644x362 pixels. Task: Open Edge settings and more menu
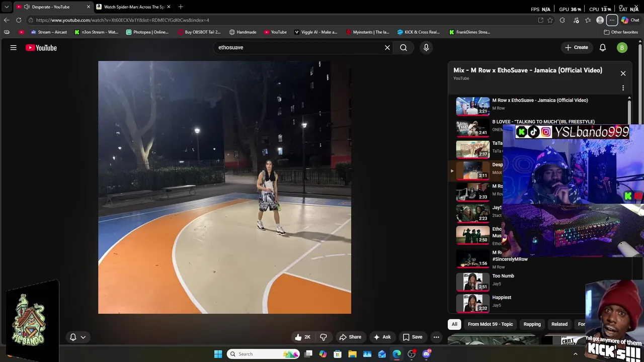[x=612, y=20]
